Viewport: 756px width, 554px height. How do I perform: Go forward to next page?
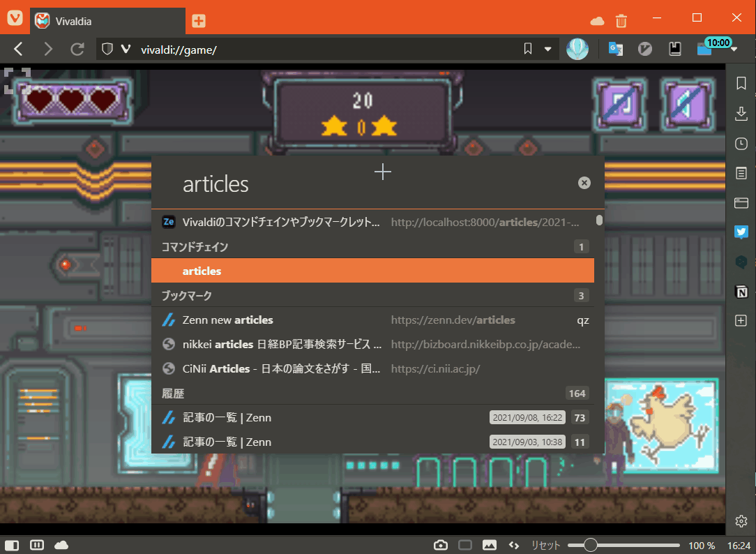[47, 49]
